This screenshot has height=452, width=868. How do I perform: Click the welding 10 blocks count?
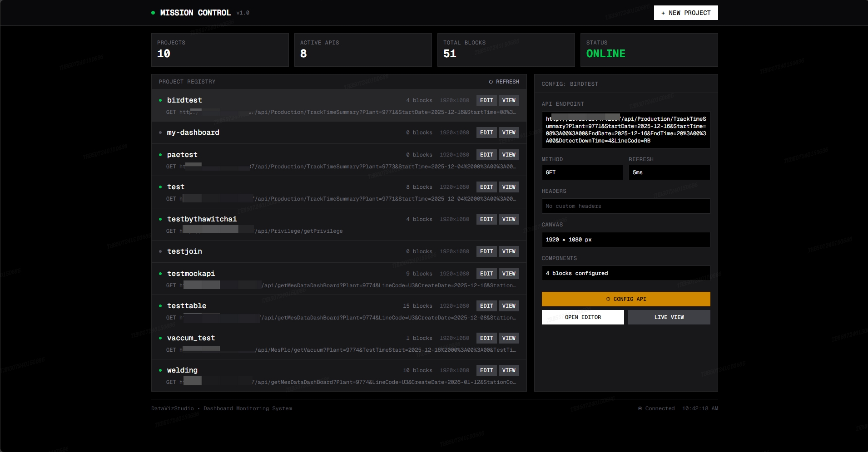(417, 370)
